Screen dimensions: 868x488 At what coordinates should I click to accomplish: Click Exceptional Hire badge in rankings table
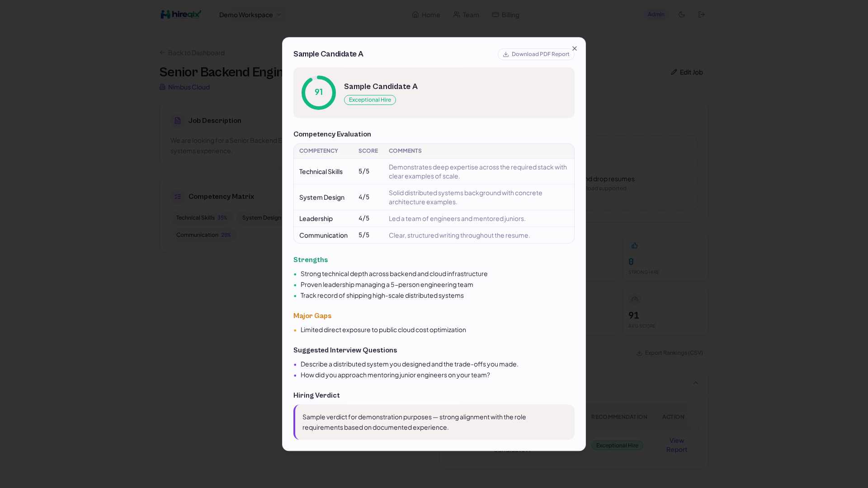point(617,446)
